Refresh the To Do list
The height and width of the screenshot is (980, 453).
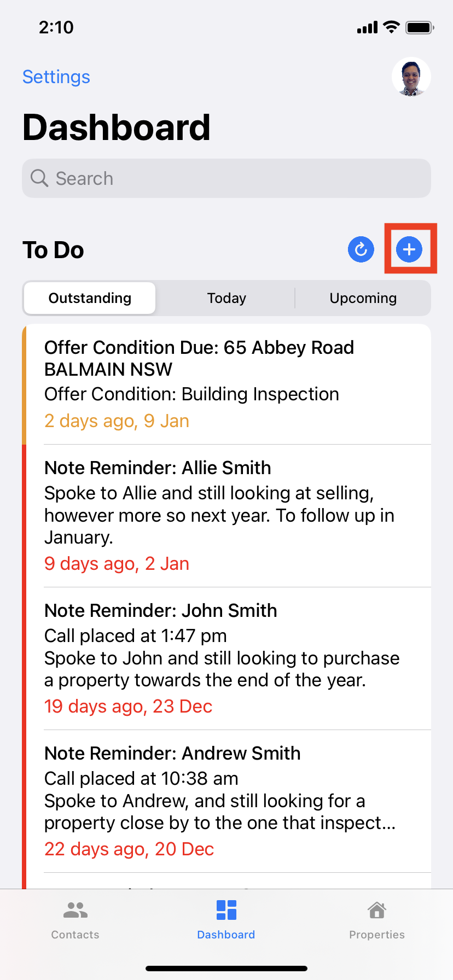pyautogui.click(x=361, y=249)
